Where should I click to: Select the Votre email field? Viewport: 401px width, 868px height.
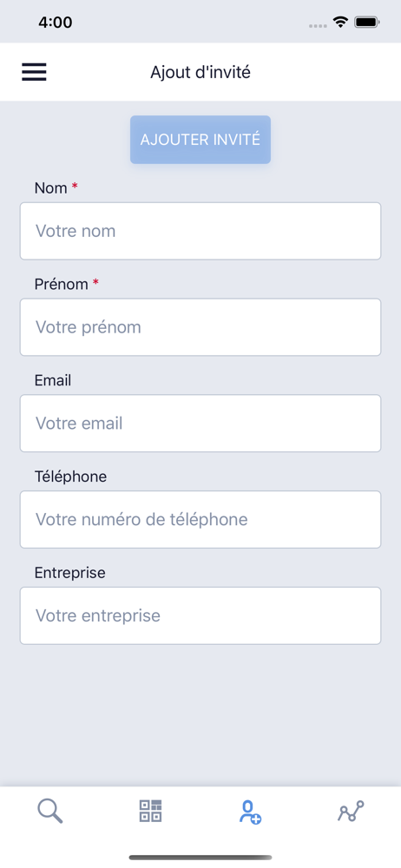[200, 424]
